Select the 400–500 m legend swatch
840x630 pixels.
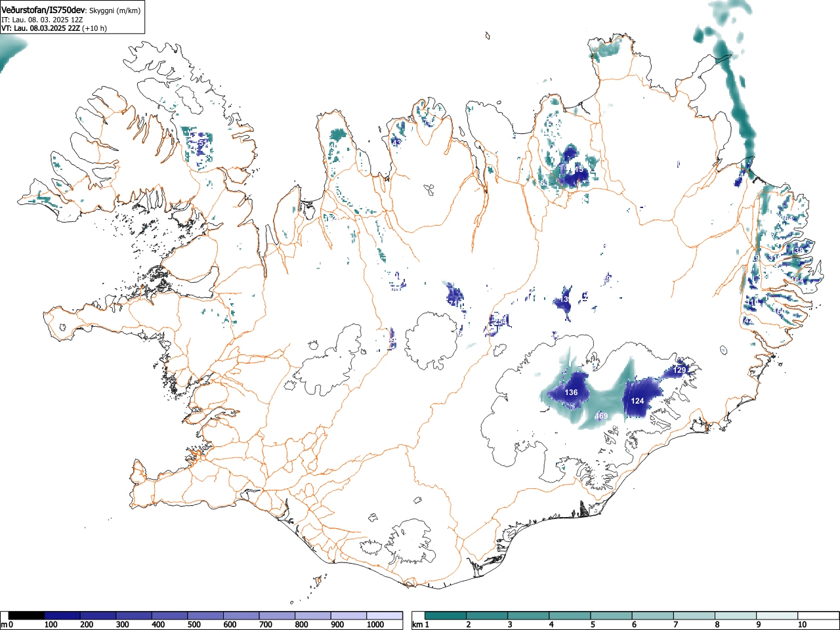[x=169, y=616]
